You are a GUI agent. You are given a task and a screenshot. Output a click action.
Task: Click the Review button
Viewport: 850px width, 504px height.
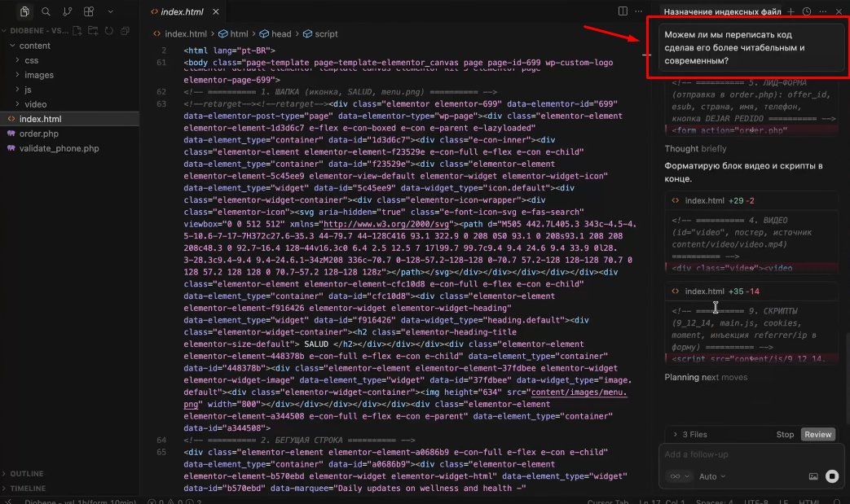[x=818, y=434]
